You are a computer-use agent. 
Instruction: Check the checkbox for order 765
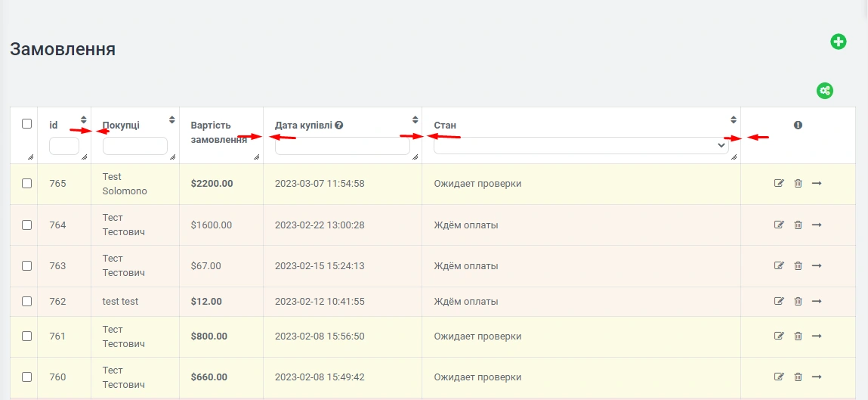[x=27, y=184]
